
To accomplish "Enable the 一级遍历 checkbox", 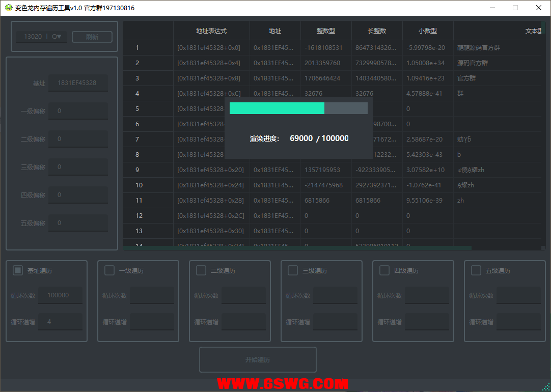I will point(109,270).
